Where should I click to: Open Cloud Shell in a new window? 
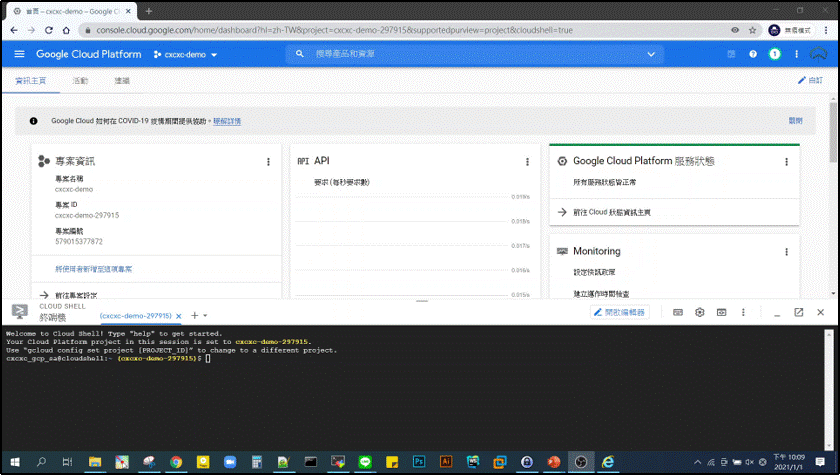798,313
